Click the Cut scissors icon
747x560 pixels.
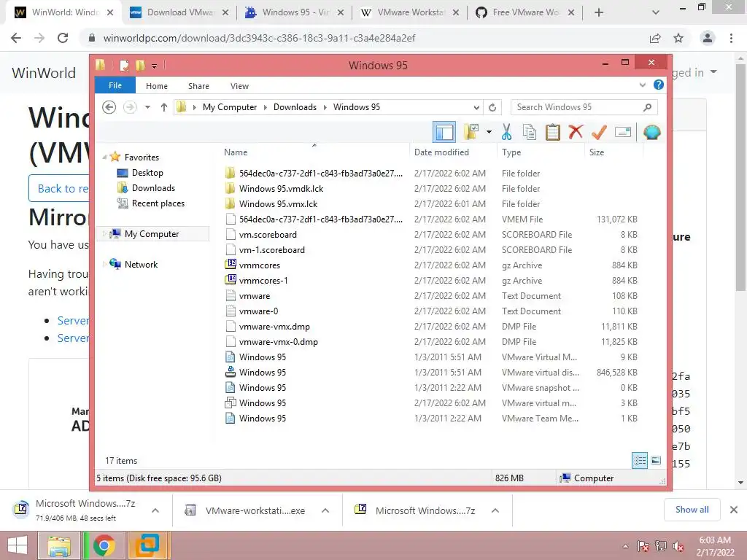point(506,132)
